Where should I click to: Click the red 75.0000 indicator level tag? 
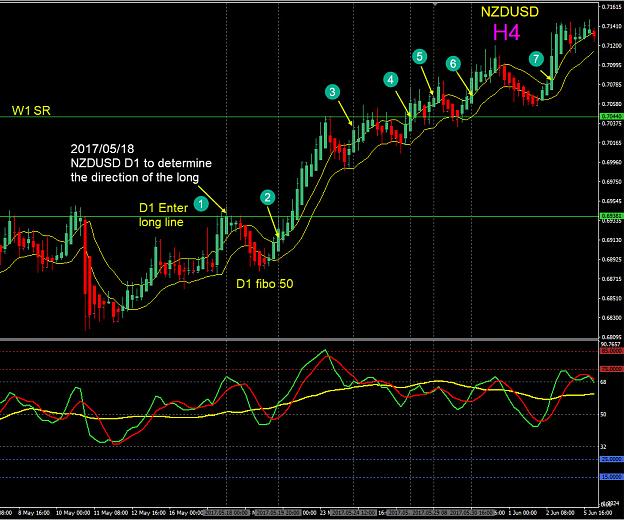(x=611, y=369)
